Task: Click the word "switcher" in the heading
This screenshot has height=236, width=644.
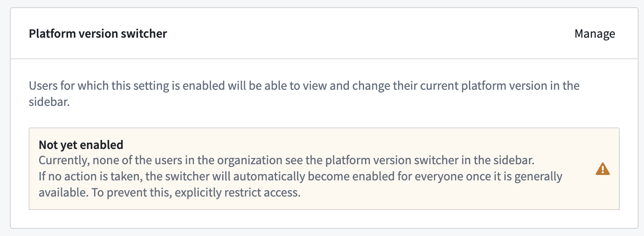Action: (x=145, y=34)
